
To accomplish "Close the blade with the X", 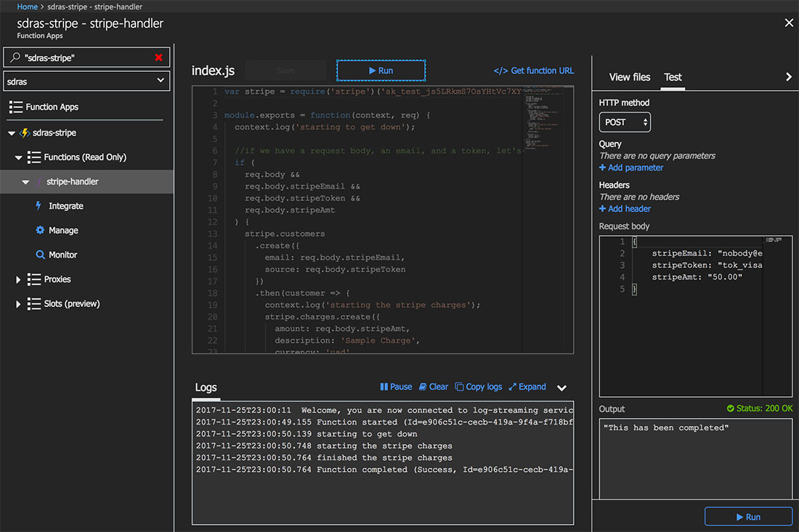I will pos(789,23).
